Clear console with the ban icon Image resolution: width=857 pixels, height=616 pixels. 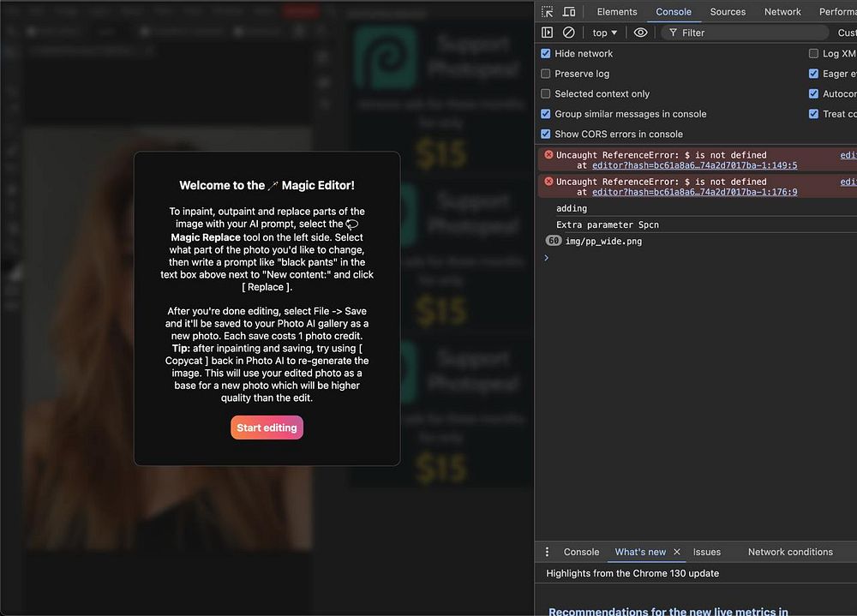tap(568, 33)
